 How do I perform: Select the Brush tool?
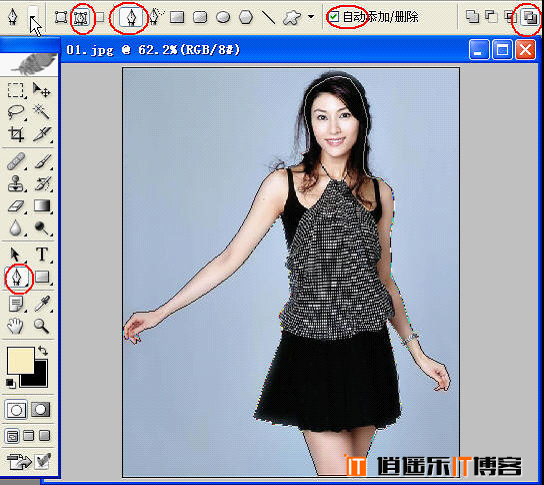42,162
